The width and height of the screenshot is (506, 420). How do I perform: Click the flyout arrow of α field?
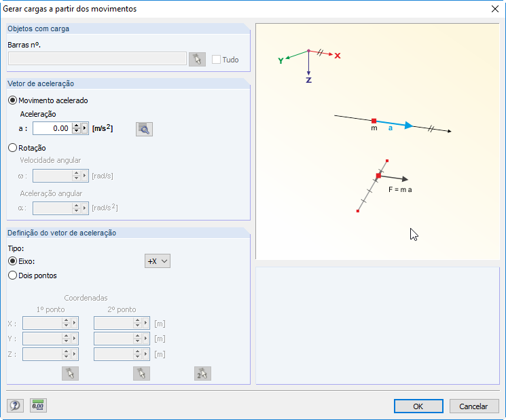coord(84,208)
